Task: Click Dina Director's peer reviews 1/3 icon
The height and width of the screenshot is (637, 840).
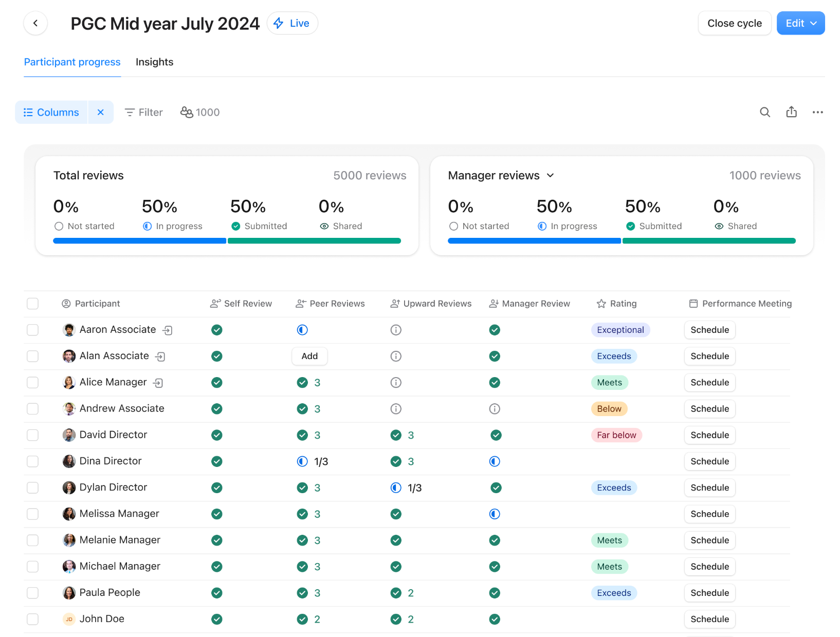Action: click(x=302, y=461)
